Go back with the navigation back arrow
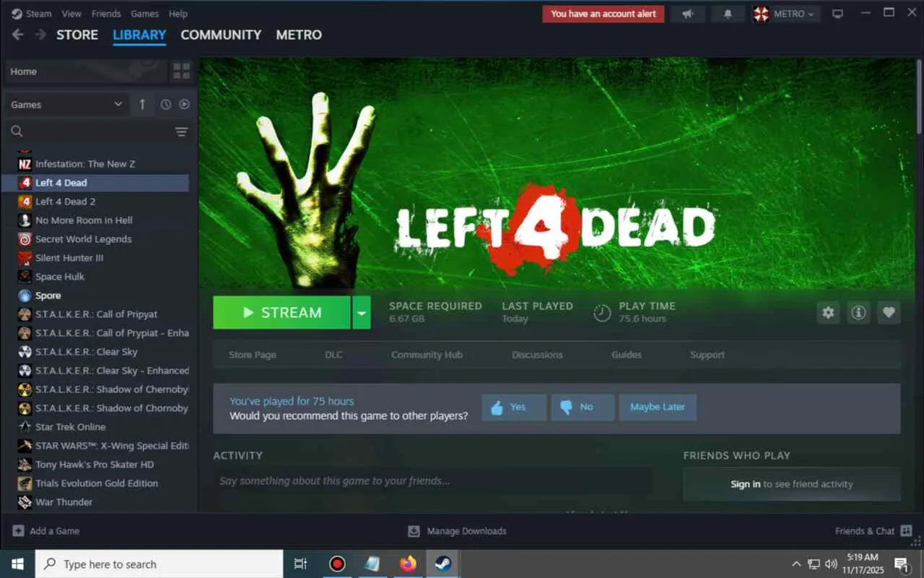 tap(18, 35)
